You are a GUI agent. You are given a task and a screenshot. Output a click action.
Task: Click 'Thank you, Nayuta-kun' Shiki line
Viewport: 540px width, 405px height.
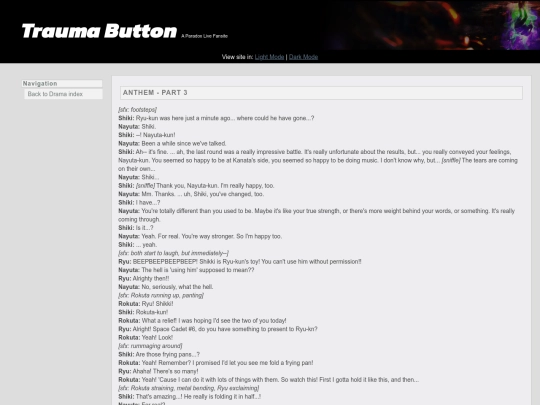pos(196,186)
